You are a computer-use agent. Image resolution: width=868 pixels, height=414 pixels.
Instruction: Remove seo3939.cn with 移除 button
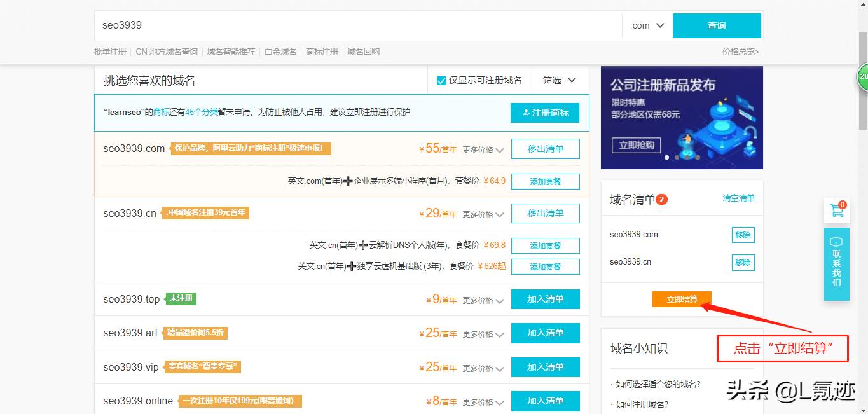coord(743,261)
